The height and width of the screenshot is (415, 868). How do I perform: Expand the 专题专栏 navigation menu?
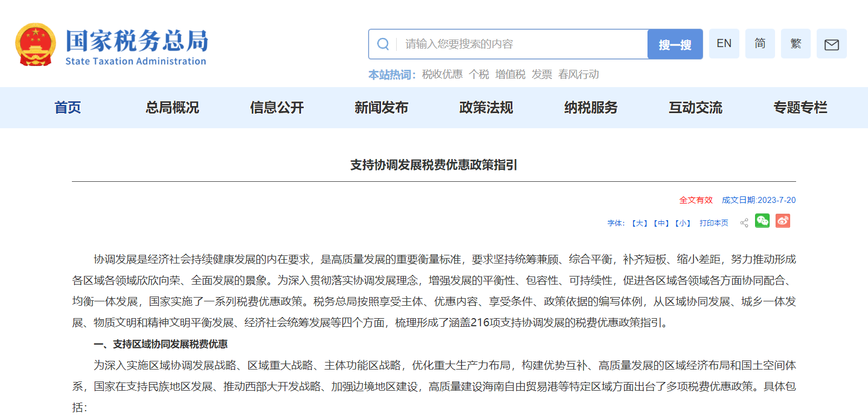[x=800, y=108]
